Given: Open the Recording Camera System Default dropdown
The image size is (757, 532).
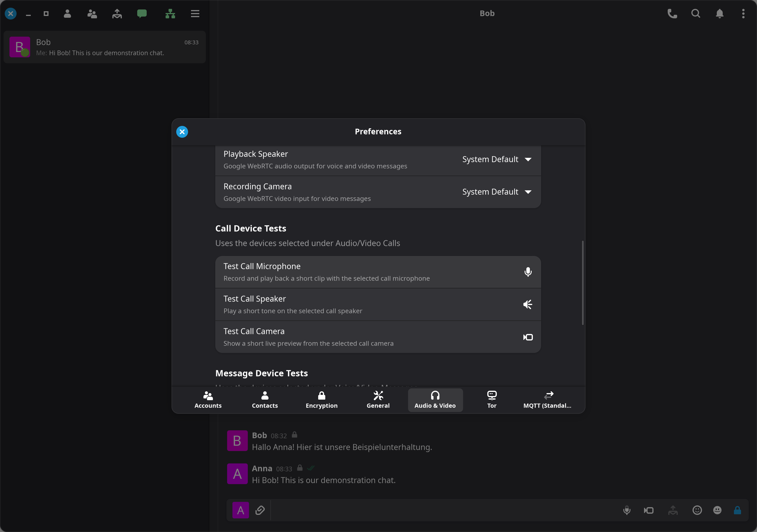Looking at the screenshot, I should [x=496, y=192].
